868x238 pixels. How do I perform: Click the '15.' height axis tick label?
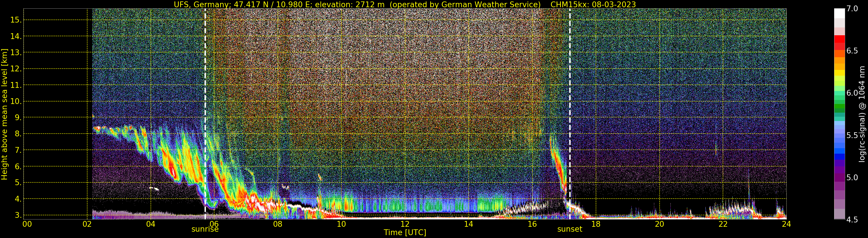pyautogui.click(x=16, y=20)
